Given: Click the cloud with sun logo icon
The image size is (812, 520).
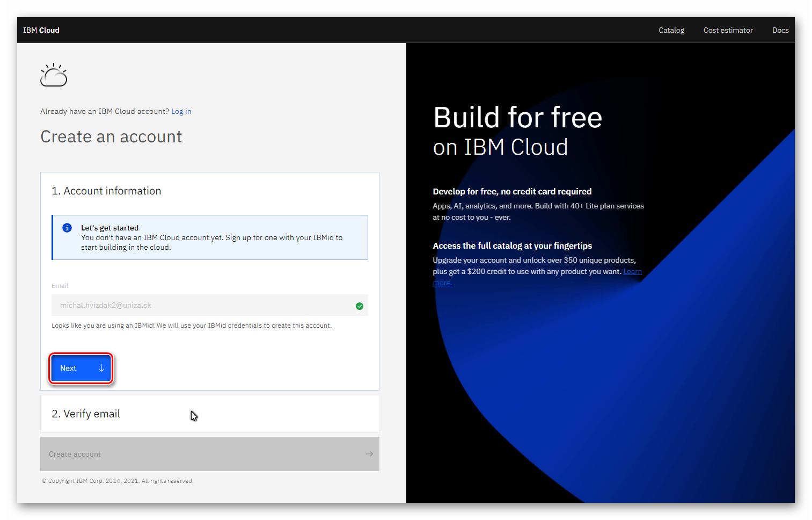Looking at the screenshot, I should [54, 75].
